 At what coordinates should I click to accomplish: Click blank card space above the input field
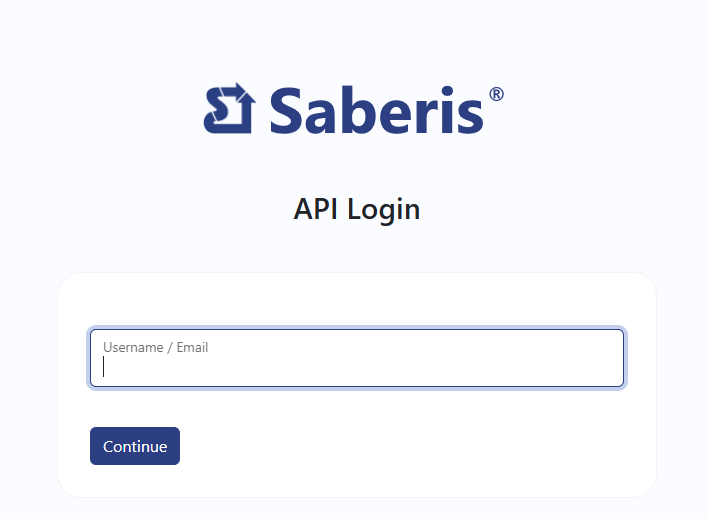tap(357, 301)
